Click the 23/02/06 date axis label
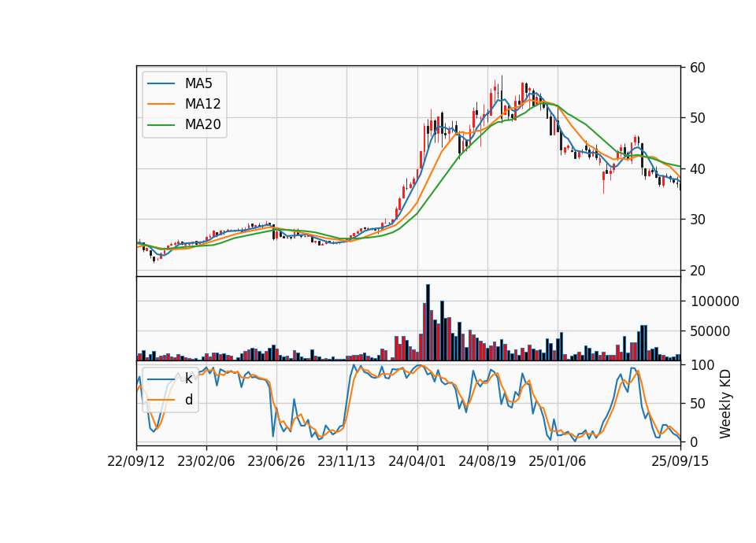This screenshot has width=756, height=543. click(x=206, y=461)
